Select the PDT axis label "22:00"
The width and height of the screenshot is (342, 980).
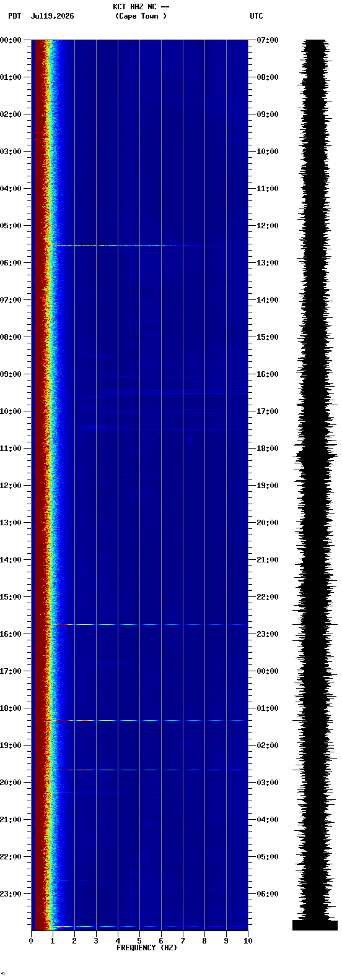(x=11, y=857)
